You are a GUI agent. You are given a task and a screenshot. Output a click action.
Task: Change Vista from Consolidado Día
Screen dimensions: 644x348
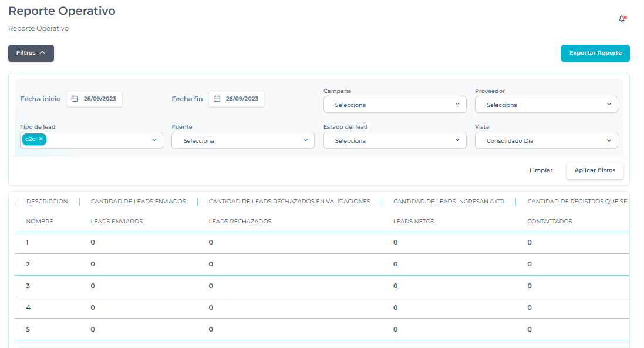pyautogui.click(x=546, y=140)
